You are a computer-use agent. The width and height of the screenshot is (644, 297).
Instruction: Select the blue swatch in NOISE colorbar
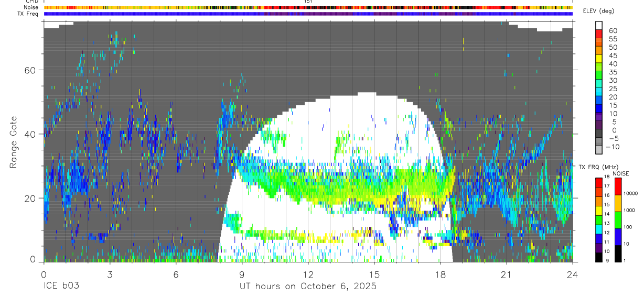click(618, 236)
